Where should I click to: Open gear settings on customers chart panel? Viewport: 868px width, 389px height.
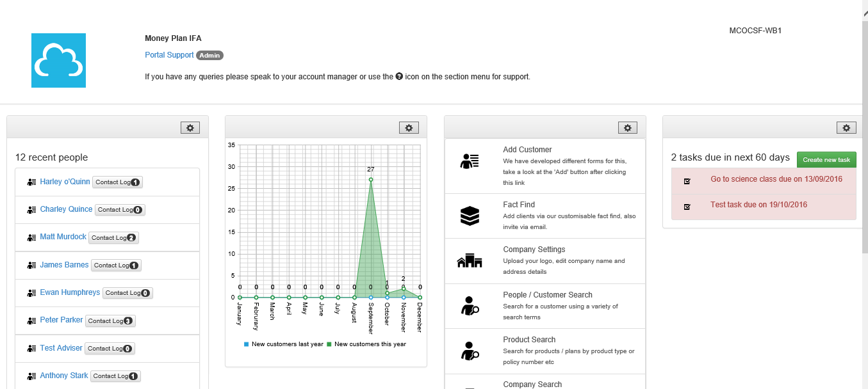(409, 128)
